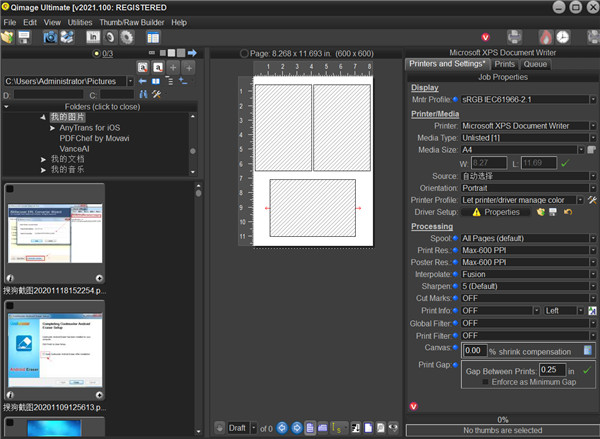Image resolution: width=600 pixels, height=439 pixels.
Task: Expand the AnyTrans for iOS folder
Action: pyautogui.click(x=53, y=128)
